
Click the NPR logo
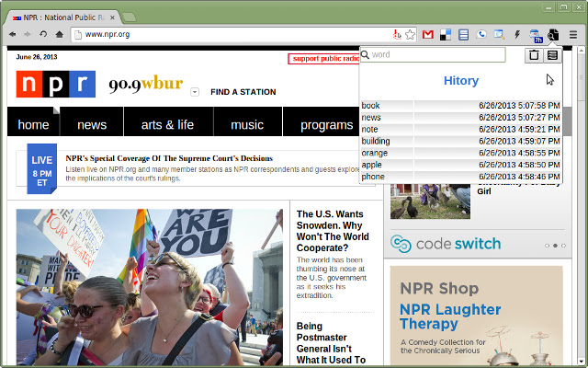point(56,84)
